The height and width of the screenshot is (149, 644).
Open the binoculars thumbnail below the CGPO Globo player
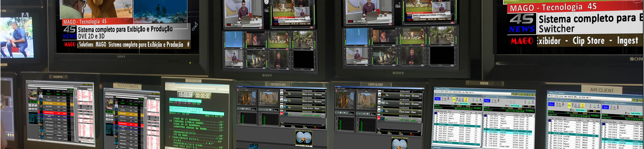[400, 143]
